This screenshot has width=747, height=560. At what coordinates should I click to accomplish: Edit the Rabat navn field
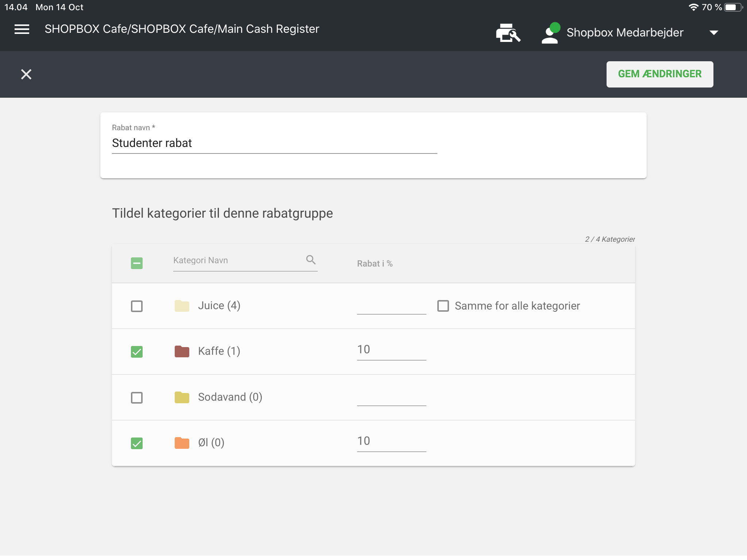click(x=274, y=143)
